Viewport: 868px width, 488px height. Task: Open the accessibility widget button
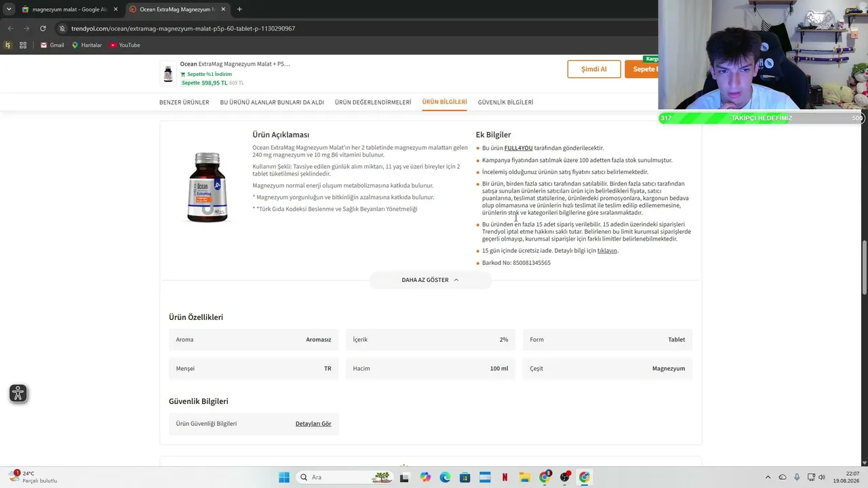tap(18, 393)
